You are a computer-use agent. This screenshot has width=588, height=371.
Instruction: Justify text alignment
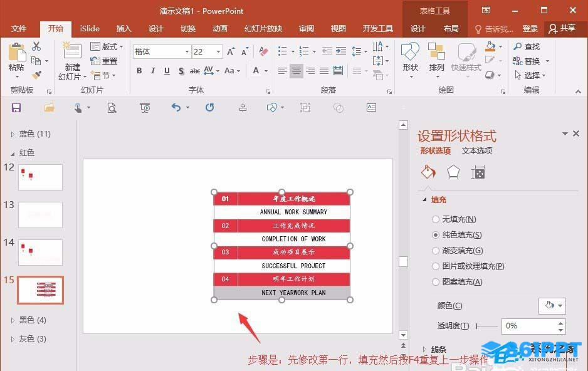pyautogui.click(x=324, y=70)
